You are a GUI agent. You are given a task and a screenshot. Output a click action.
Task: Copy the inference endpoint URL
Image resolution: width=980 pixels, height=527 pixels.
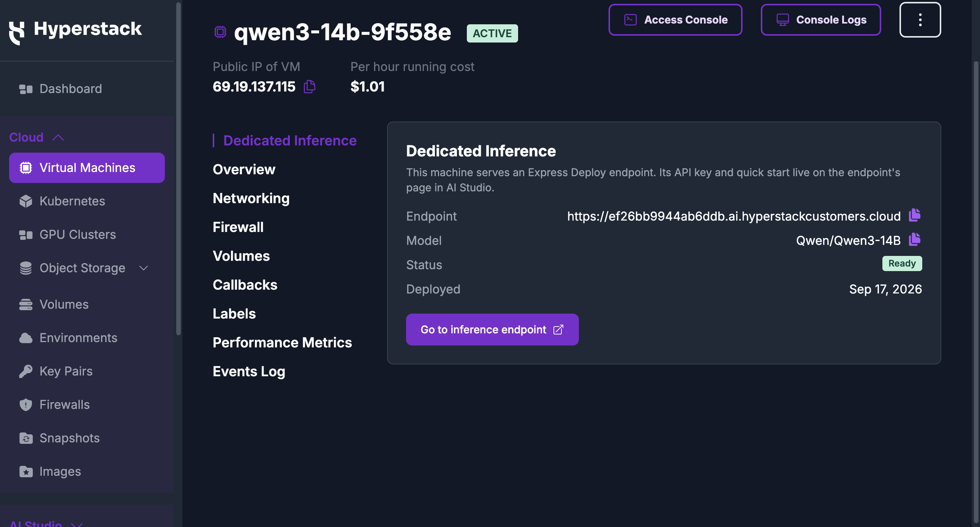[915, 215]
